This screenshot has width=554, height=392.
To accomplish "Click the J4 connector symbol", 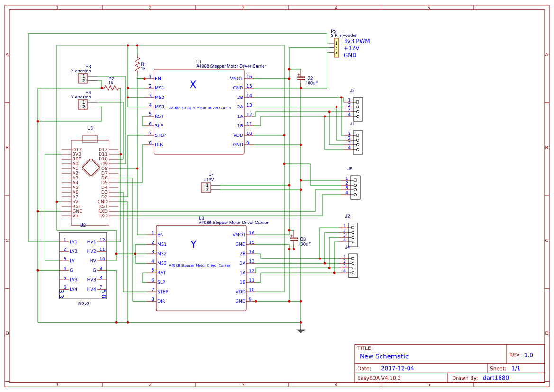I will tap(354, 266).
